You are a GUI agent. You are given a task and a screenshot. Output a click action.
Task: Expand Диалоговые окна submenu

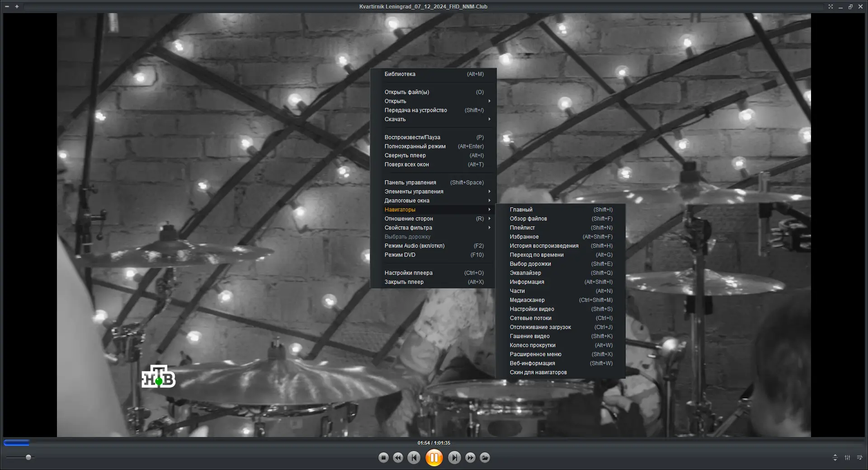pos(434,201)
